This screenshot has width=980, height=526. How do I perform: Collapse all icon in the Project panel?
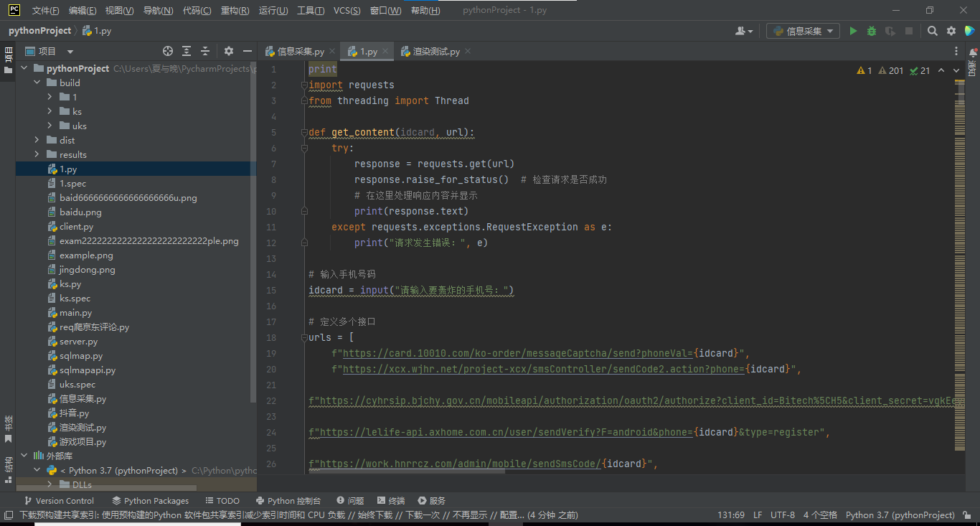click(x=205, y=51)
